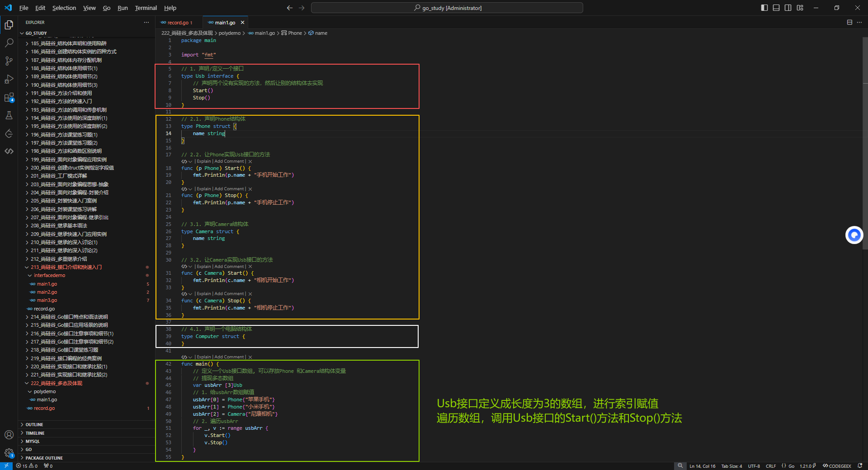Click the go_study command center search box
The image size is (868, 470).
click(x=447, y=8)
